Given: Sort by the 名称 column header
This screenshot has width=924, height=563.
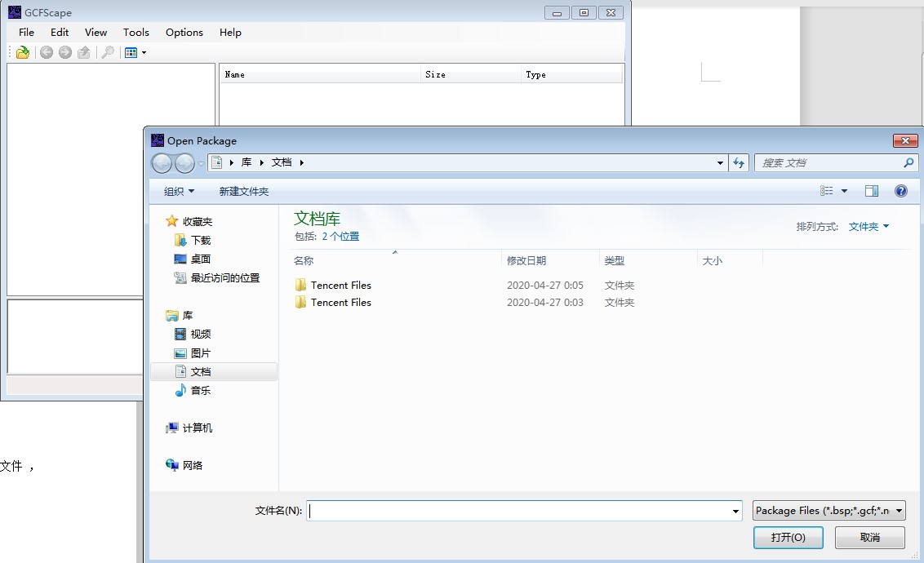Looking at the screenshot, I should pos(396,260).
